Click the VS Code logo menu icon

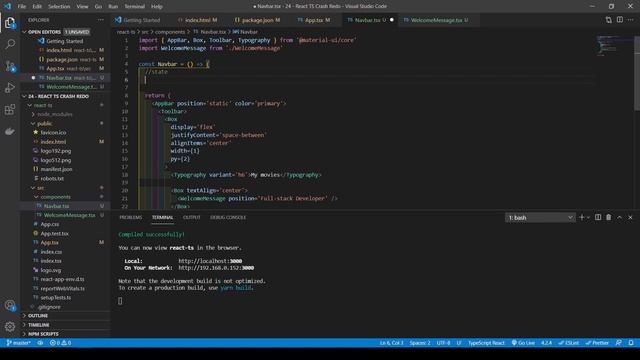click(x=7, y=6)
